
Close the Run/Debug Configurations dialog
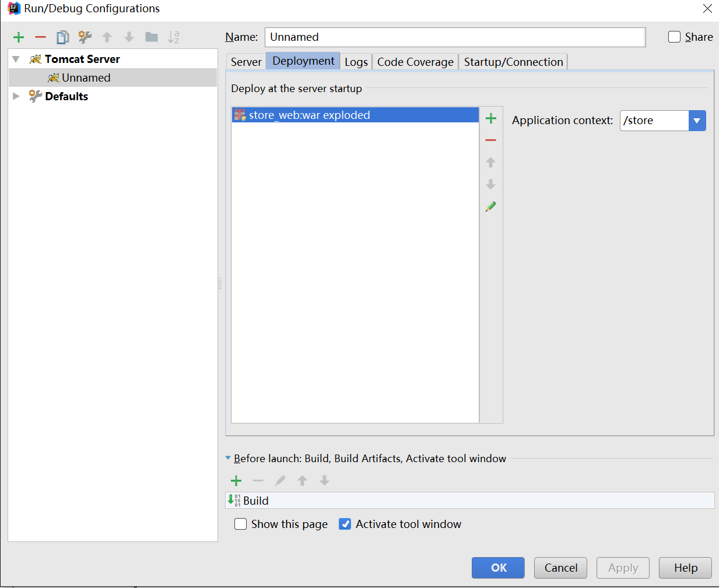tap(707, 9)
